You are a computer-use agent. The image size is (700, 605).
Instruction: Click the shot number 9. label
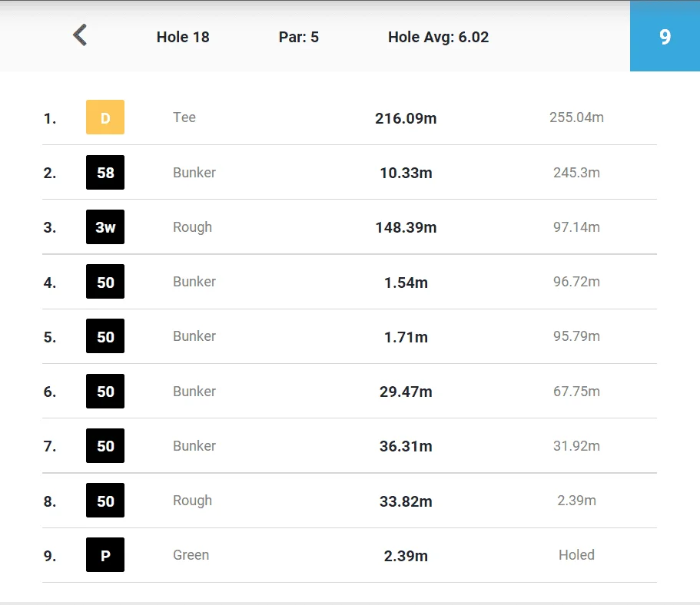[x=49, y=556]
